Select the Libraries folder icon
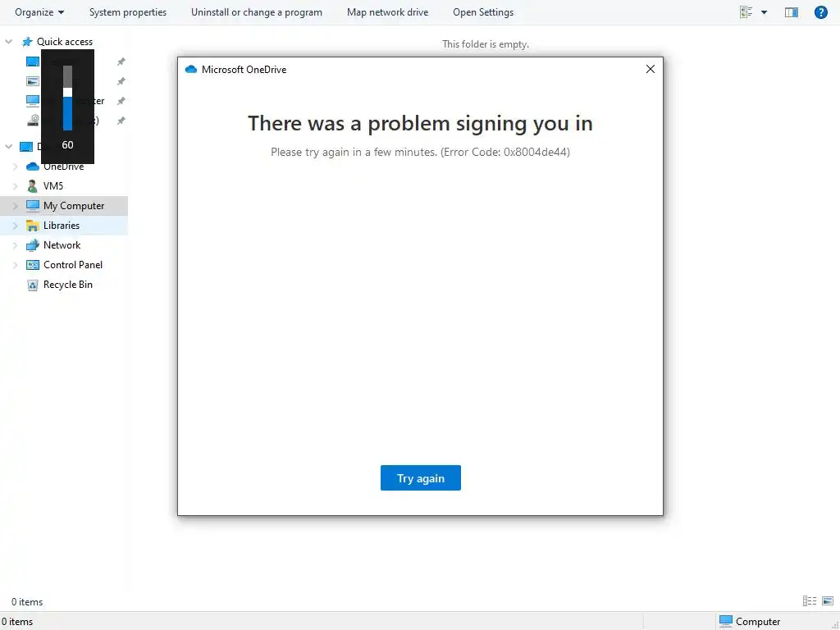The image size is (840, 630). (x=33, y=226)
